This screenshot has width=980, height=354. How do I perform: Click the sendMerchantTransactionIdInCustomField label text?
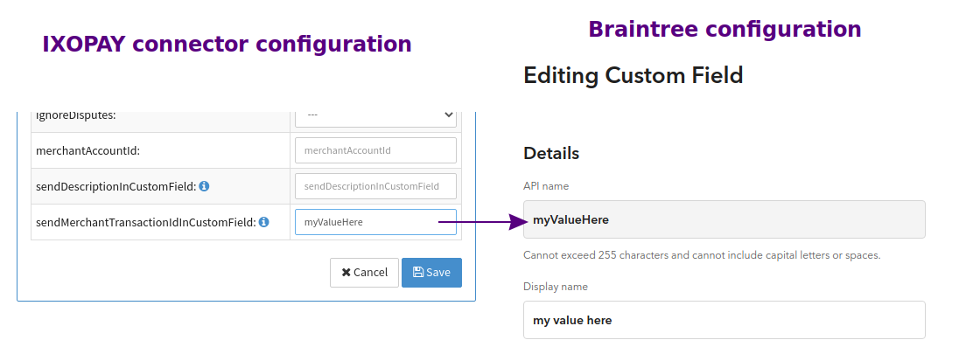(x=145, y=222)
